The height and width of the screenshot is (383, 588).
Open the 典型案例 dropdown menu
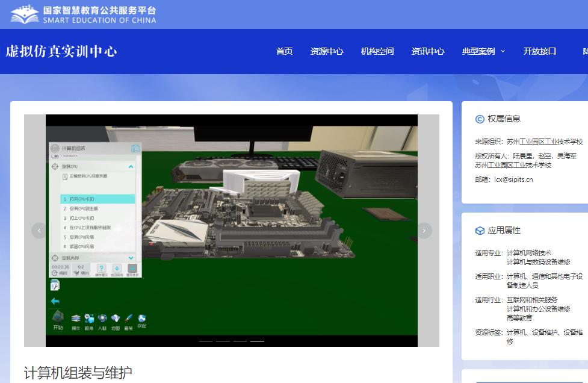coord(483,51)
